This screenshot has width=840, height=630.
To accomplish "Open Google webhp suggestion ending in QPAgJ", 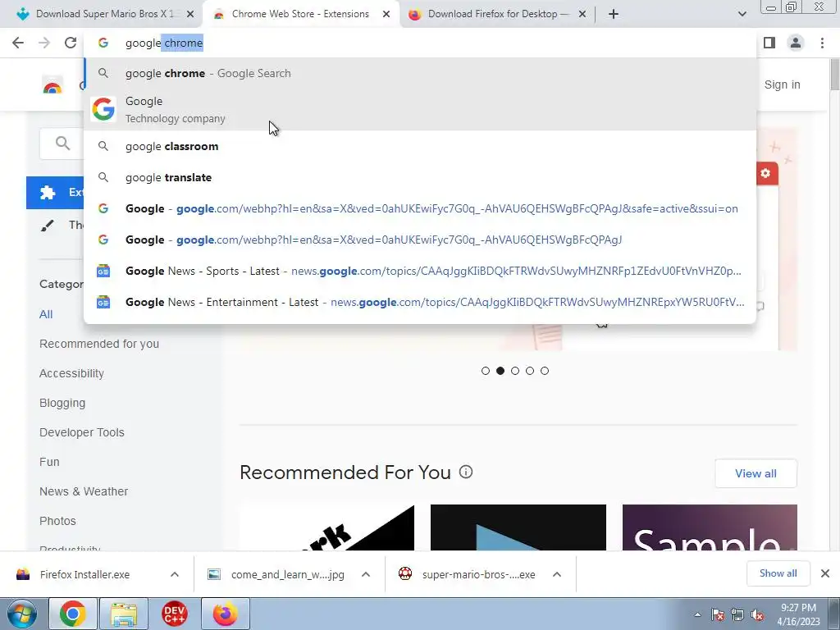I will point(420,240).
